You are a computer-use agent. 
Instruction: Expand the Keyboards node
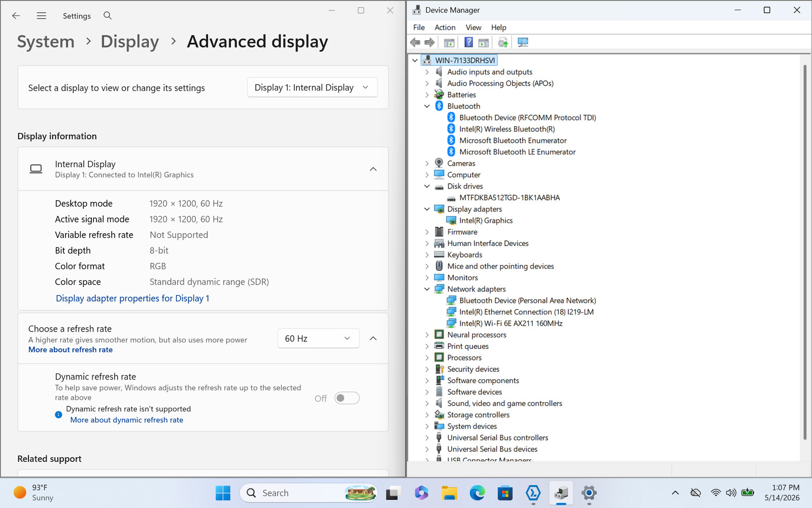[x=427, y=255]
